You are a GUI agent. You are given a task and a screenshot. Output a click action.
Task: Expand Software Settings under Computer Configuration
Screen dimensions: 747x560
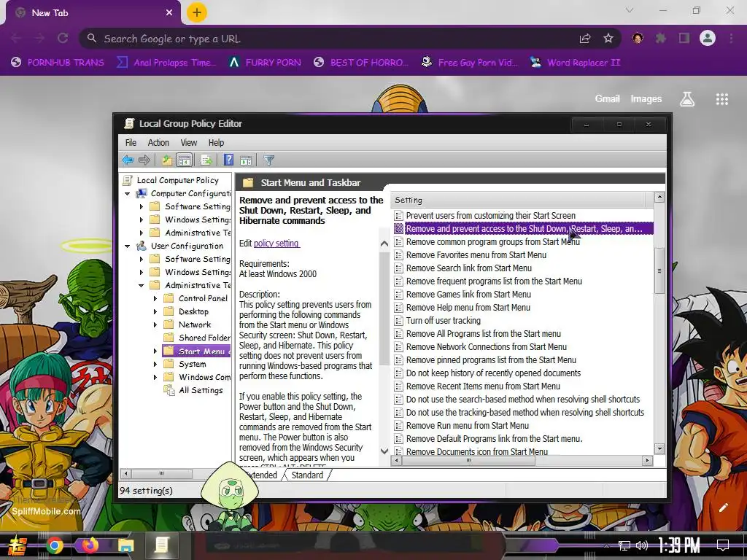pyautogui.click(x=141, y=206)
